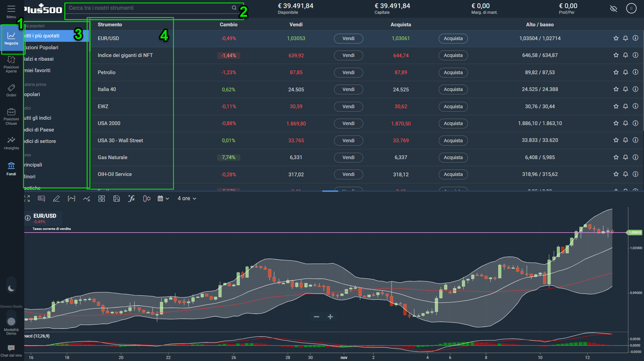Image resolution: width=644 pixels, height=361 pixels.
Task: Open +Insights section
Action: tap(11, 143)
